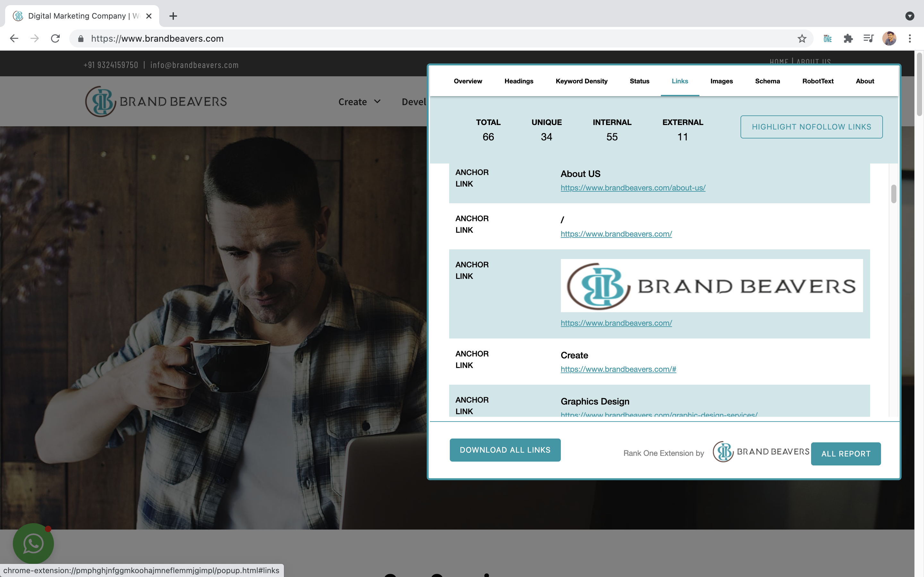
Task: Toggle Highlight Nofollow Links
Action: (x=811, y=127)
